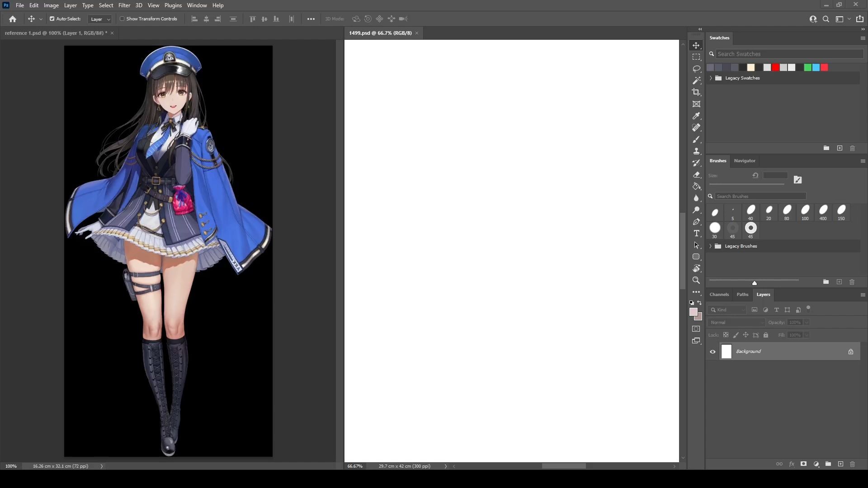Select the Hand tool

(x=696, y=268)
